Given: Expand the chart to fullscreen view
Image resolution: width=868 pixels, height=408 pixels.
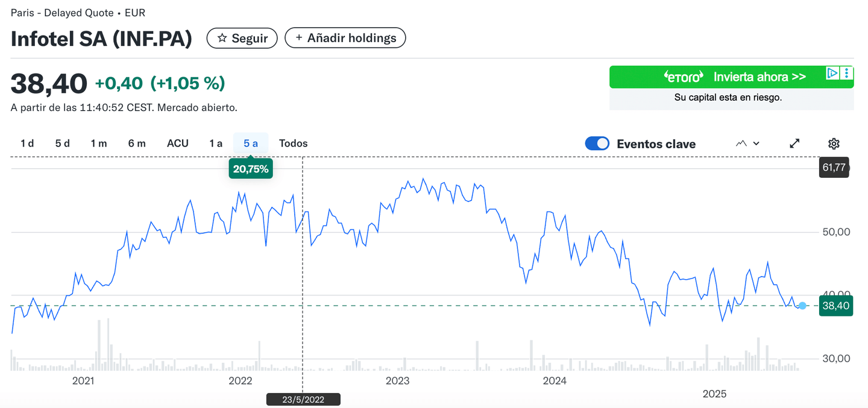Looking at the screenshot, I should click(x=794, y=143).
